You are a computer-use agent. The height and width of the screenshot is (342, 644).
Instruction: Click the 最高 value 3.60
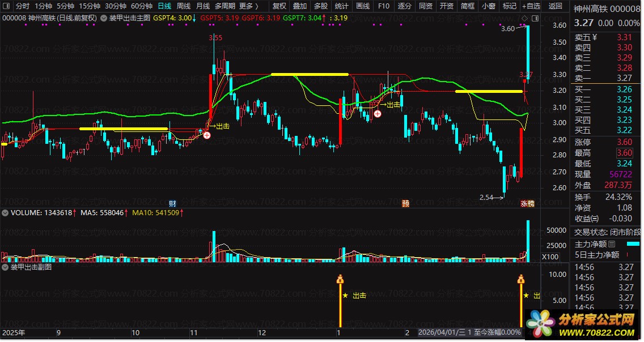pos(624,153)
